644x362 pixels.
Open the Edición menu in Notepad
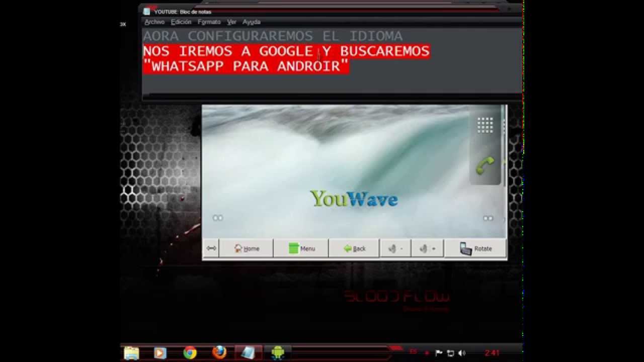181,22
